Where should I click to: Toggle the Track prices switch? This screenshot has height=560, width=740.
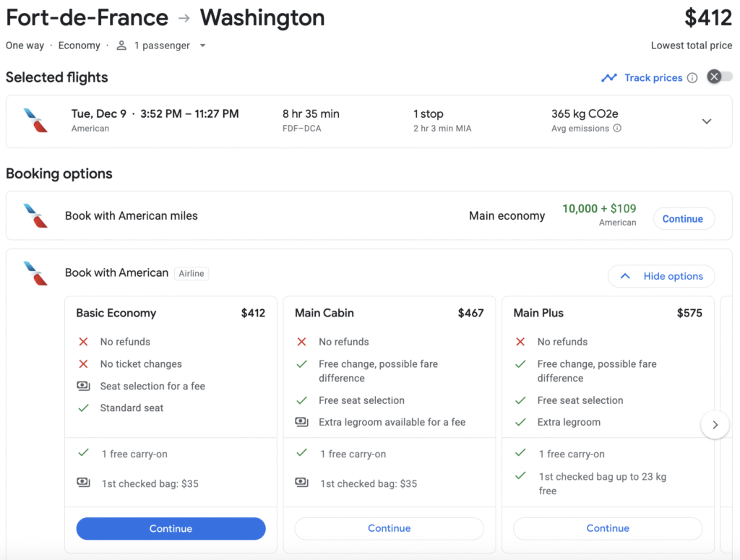[720, 77]
